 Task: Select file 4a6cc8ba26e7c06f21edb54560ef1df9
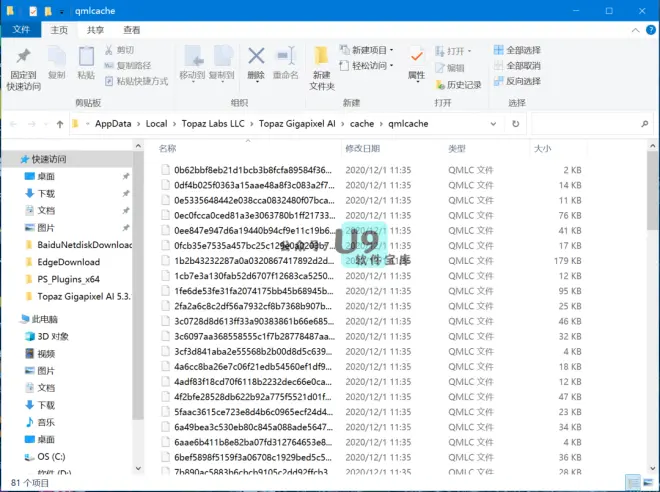[x=253, y=367]
